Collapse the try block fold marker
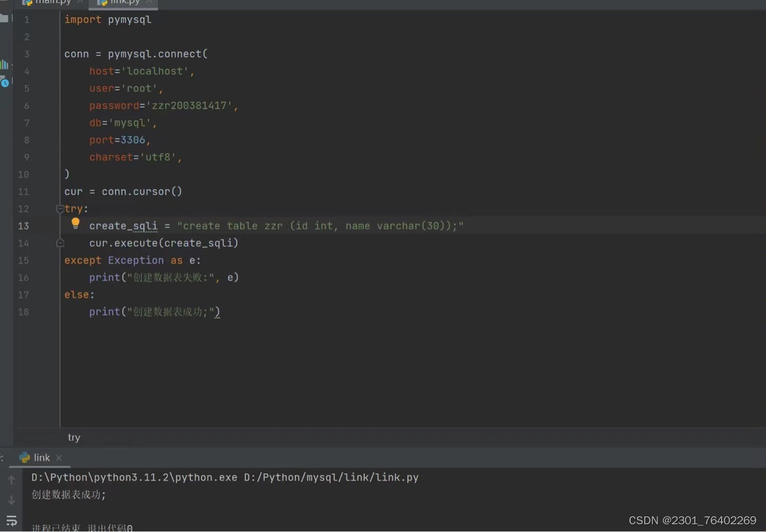This screenshot has height=532, width=766. (60, 209)
